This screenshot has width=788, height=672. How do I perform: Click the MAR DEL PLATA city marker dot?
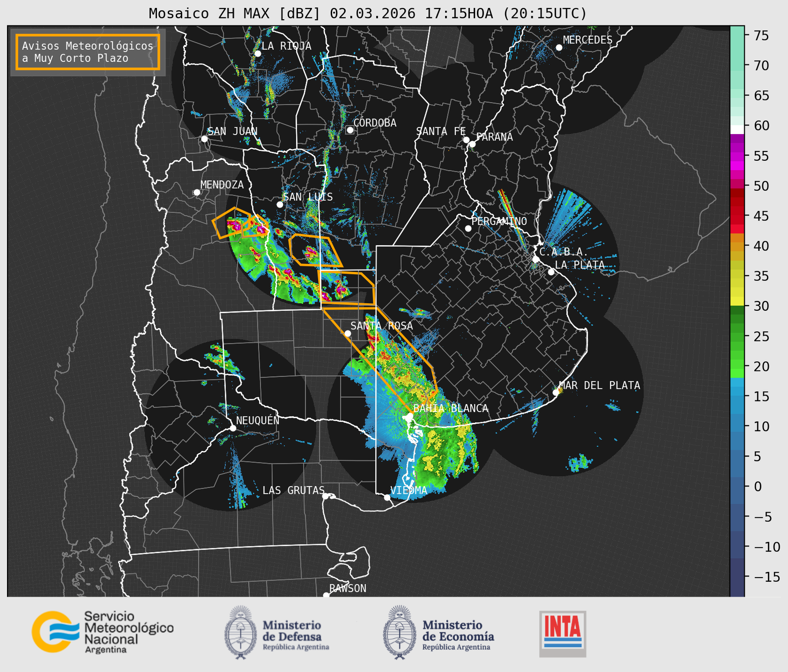[556, 393]
